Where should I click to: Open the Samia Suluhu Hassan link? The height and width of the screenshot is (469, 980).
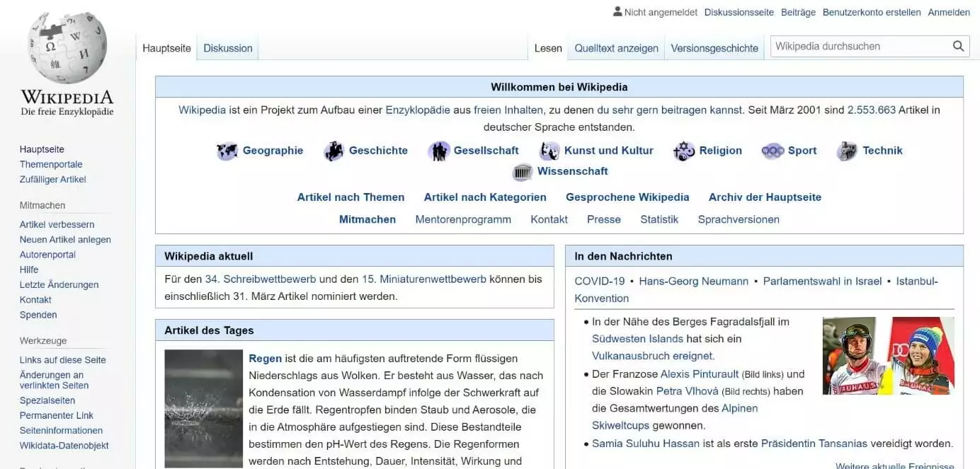tap(646, 444)
